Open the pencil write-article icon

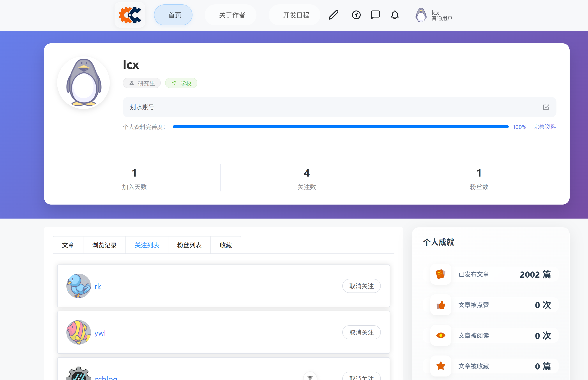tap(333, 15)
